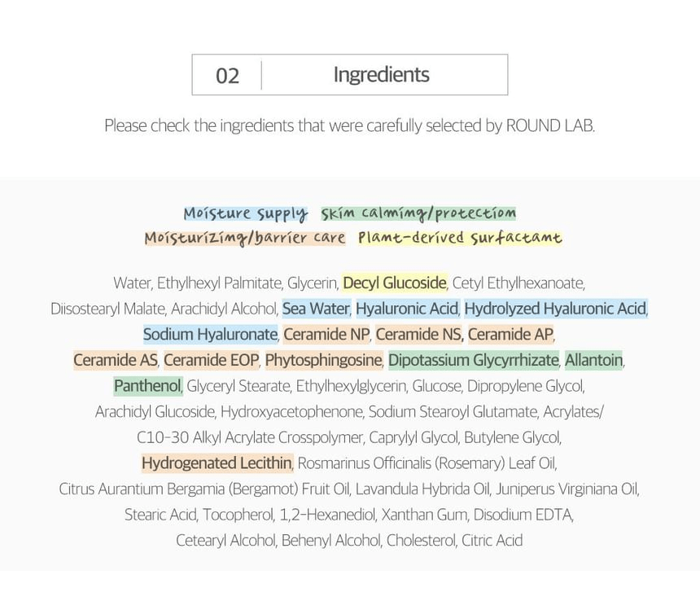Select the Plant-derived surfactant yellow legend
This screenshot has height=601, width=700.
tap(460, 238)
